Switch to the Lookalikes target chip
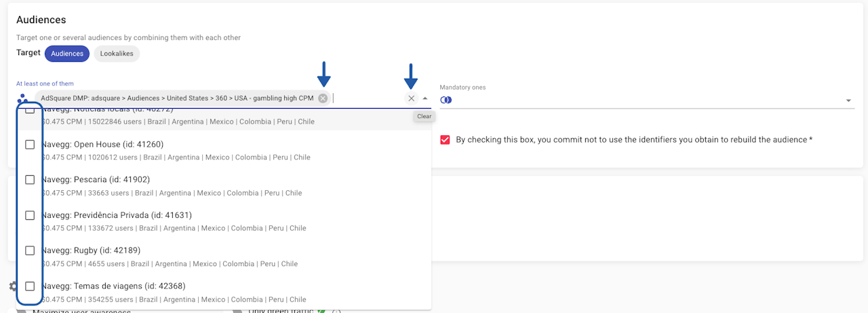The image size is (868, 313). 117,54
